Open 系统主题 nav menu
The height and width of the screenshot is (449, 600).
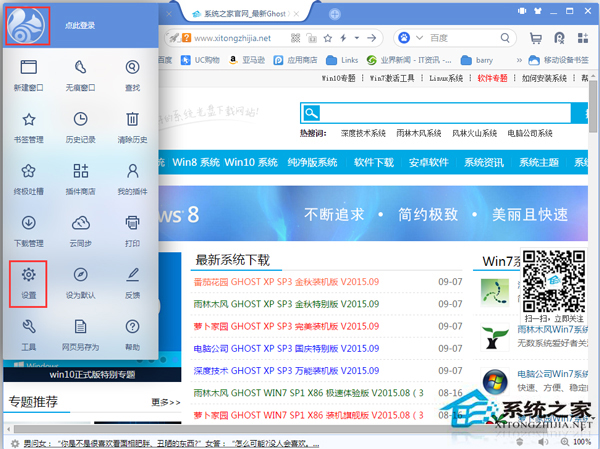539,162
